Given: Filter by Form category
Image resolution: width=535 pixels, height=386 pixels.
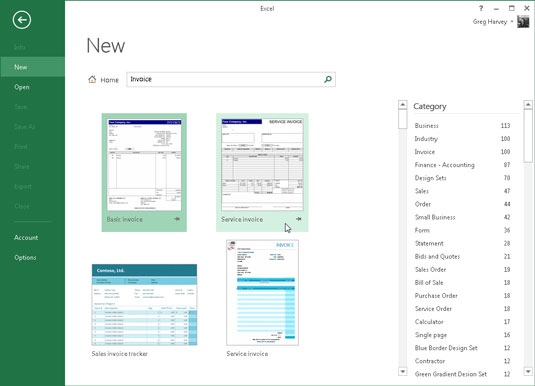Looking at the screenshot, I should coord(462,230).
